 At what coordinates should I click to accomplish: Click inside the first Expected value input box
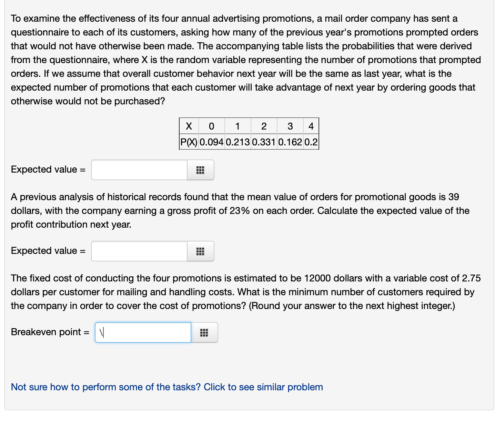[138, 170]
